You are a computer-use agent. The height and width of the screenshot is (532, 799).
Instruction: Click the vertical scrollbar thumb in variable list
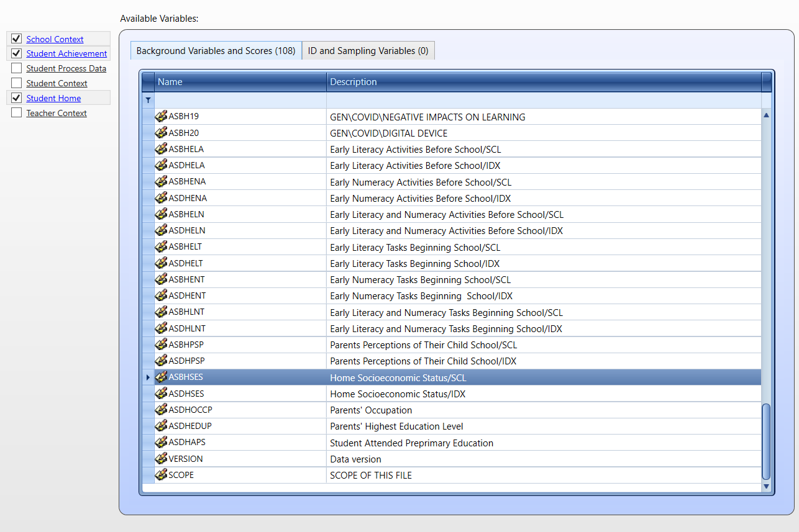click(x=766, y=441)
